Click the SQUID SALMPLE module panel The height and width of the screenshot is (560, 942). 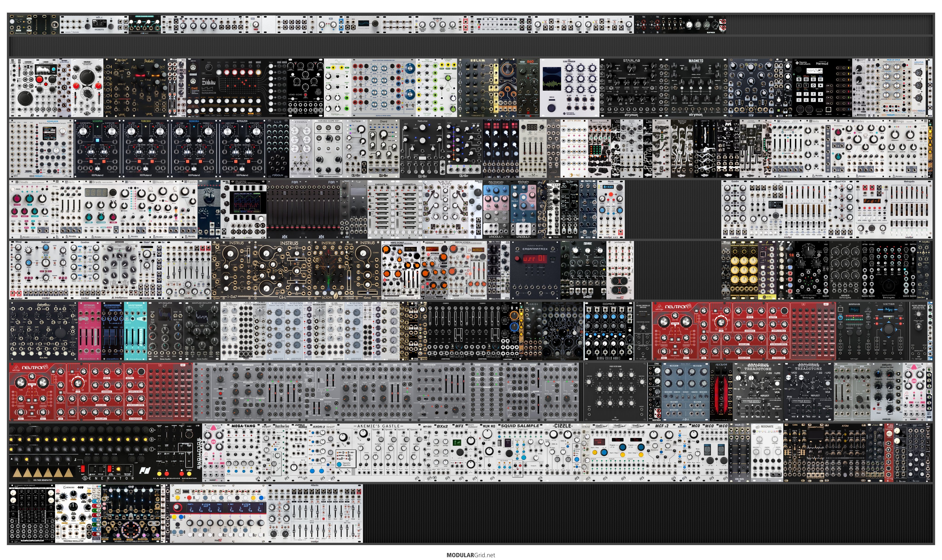click(x=520, y=453)
